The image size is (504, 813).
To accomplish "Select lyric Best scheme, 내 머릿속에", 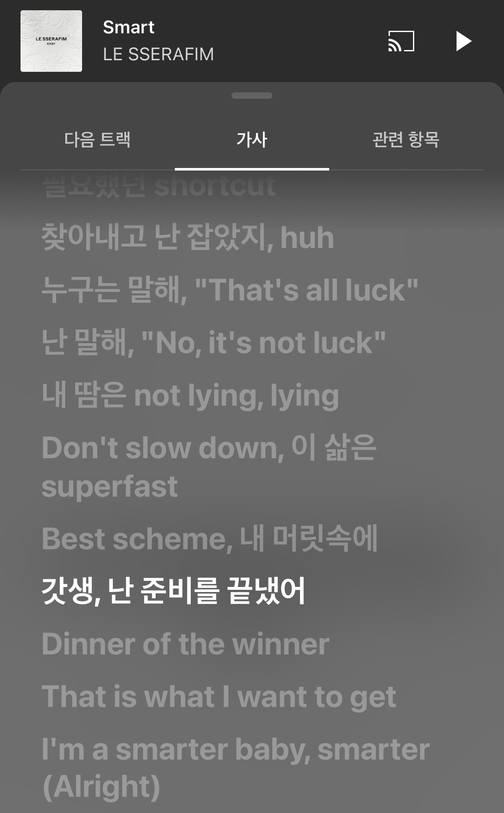I will coord(209,539).
